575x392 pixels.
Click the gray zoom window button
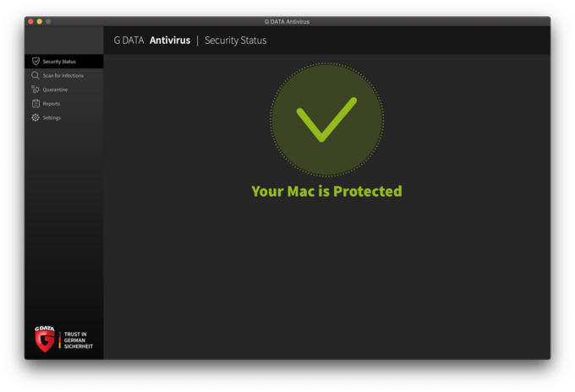(x=48, y=21)
